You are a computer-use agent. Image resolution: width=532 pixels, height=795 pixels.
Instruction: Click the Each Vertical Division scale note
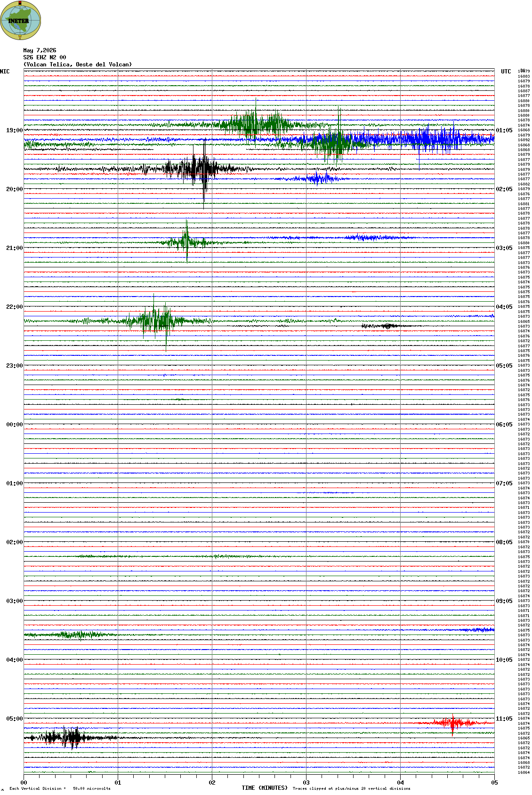[60, 788]
